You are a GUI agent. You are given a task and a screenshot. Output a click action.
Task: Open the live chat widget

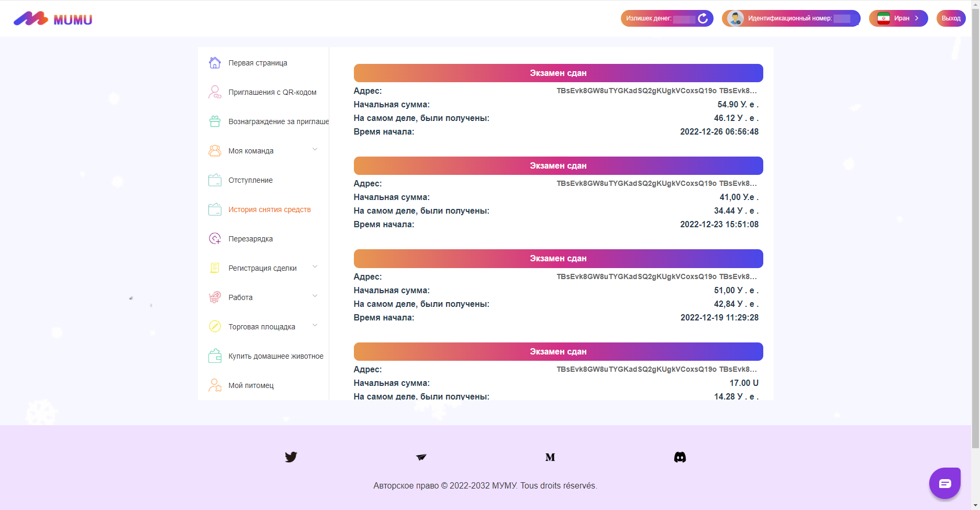click(944, 483)
